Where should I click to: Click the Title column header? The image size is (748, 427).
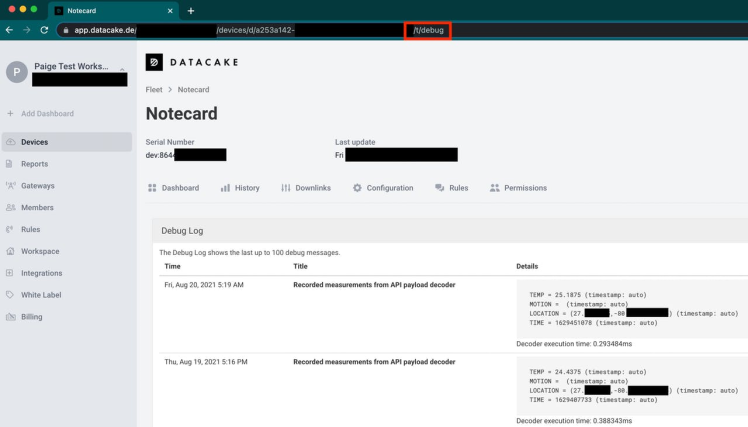(x=300, y=266)
